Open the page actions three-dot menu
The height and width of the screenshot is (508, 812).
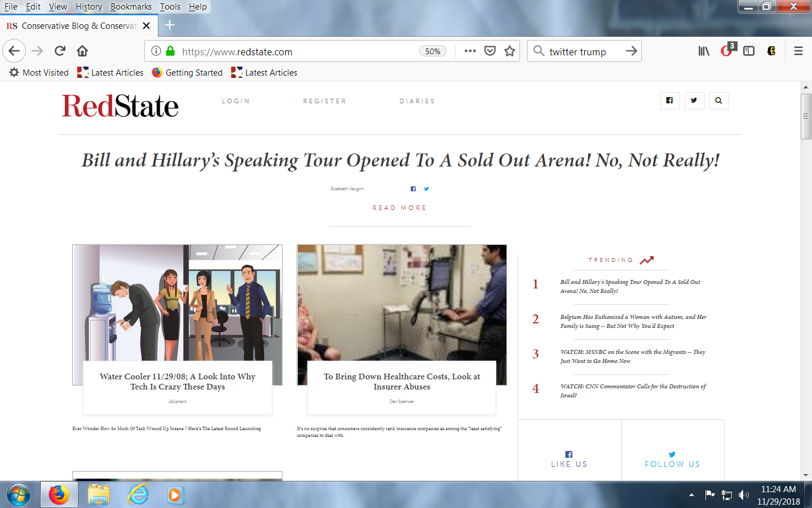click(470, 51)
